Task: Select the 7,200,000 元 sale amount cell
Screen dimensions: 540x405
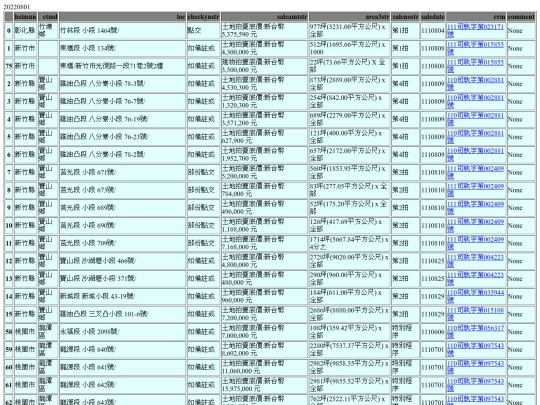Action: [264, 314]
